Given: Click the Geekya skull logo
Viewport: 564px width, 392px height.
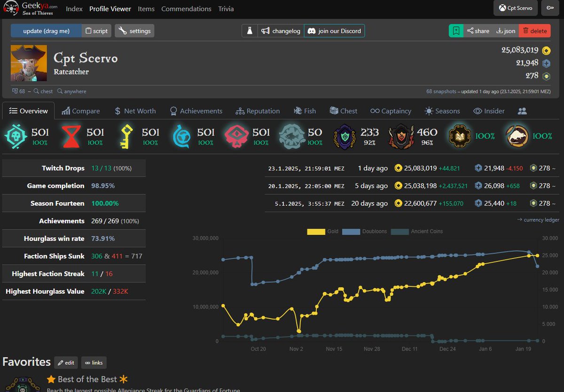Looking at the screenshot, I should pos(11,8).
